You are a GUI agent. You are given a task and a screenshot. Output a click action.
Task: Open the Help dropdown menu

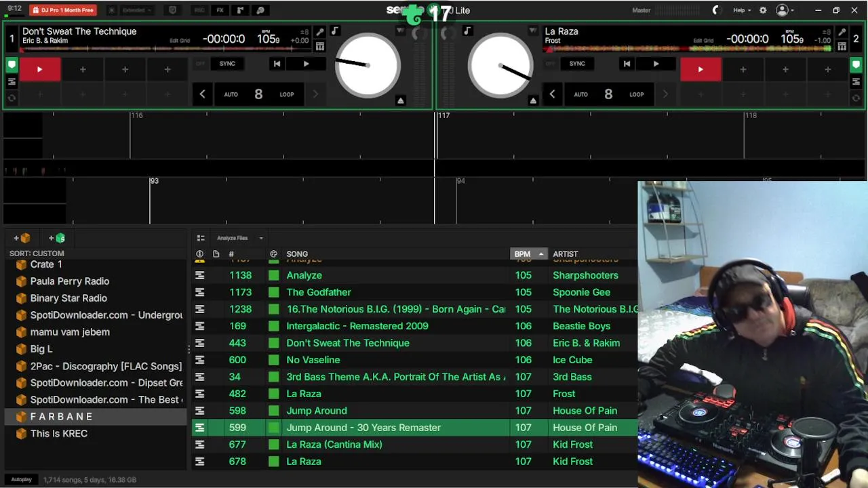point(742,10)
